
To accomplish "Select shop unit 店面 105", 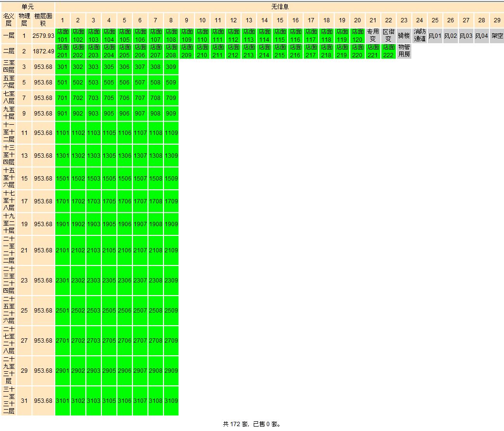I will (x=124, y=36).
